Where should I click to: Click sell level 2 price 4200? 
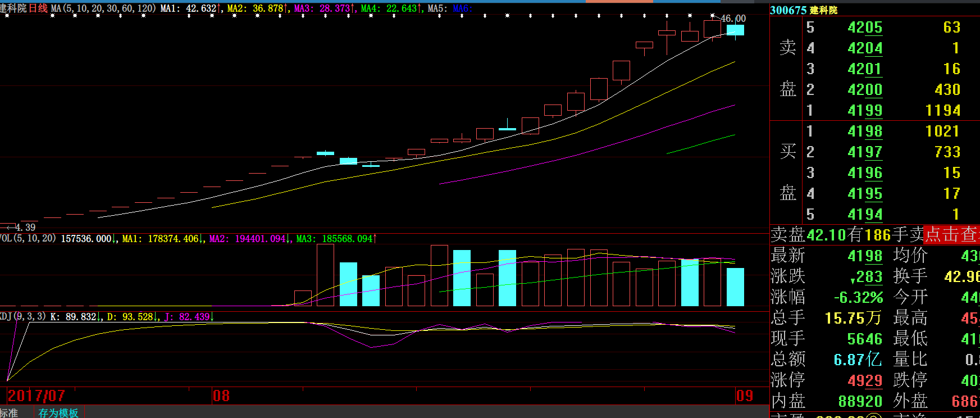tap(865, 90)
